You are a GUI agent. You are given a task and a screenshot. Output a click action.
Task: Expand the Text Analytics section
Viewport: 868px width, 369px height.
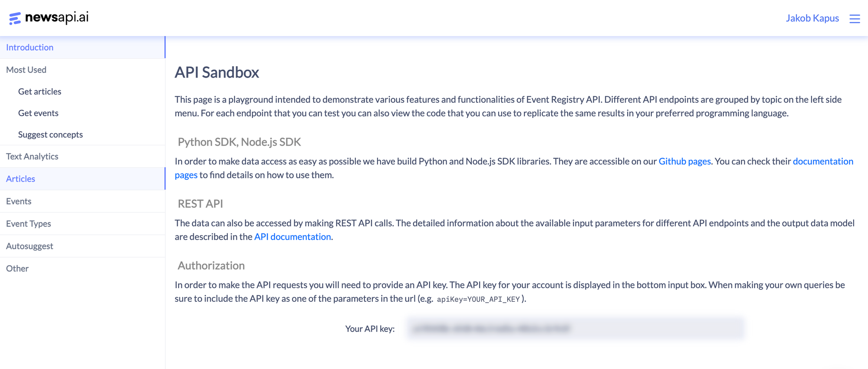[82, 156]
